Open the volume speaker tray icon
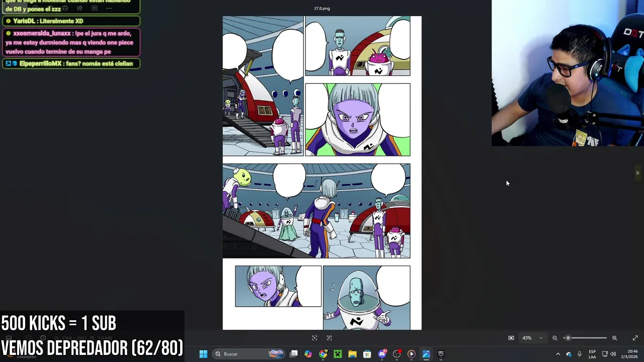This screenshot has height=362, width=644. pos(613,354)
